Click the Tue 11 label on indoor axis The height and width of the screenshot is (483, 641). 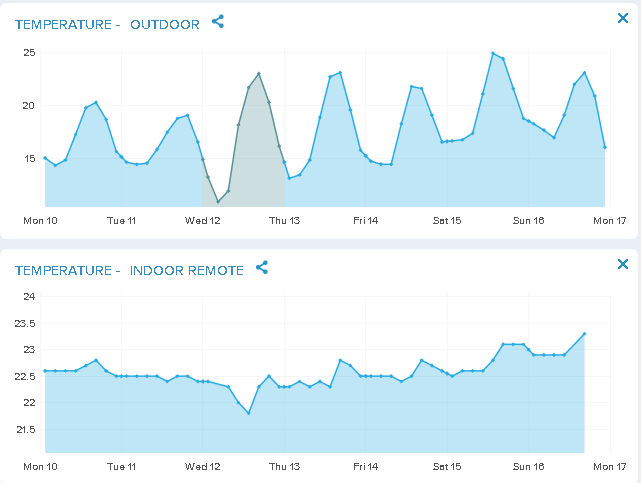(x=121, y=466)
